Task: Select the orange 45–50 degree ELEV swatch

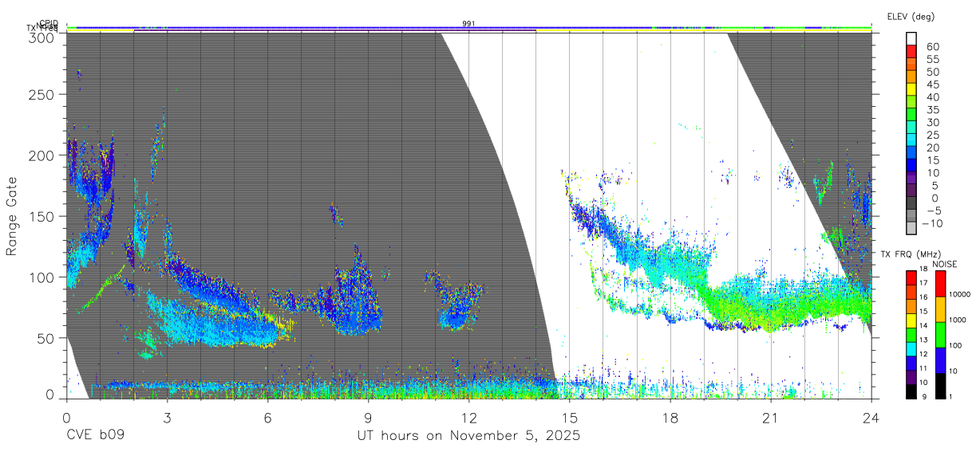Action: 911,78
